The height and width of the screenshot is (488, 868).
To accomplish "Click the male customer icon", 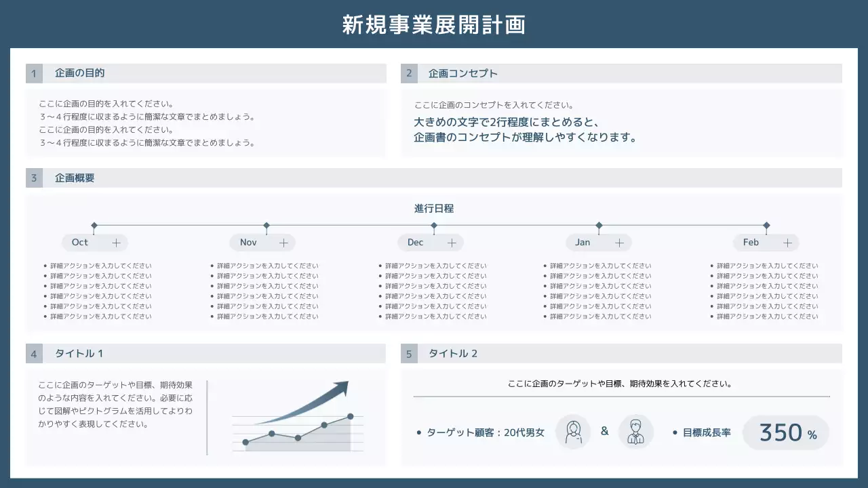I will (636, 432).
